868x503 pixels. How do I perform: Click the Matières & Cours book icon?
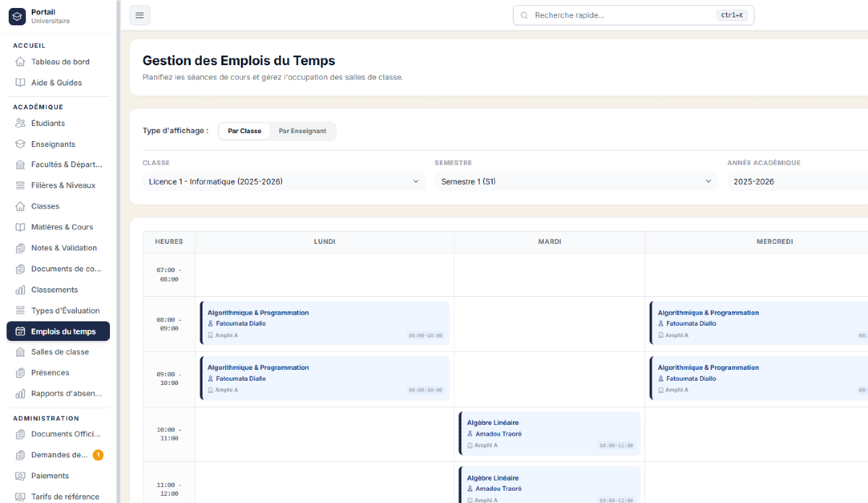[20, 227]
